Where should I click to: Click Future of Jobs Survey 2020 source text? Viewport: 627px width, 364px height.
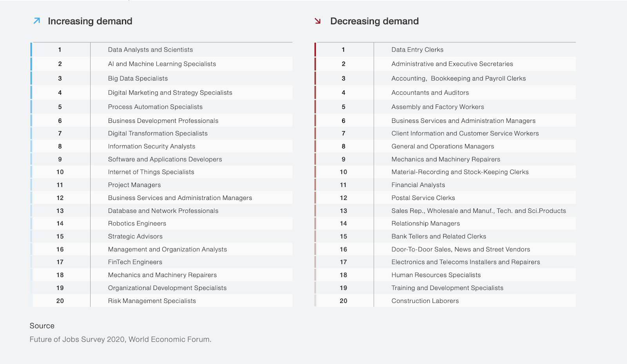click(x=120, y=339)
